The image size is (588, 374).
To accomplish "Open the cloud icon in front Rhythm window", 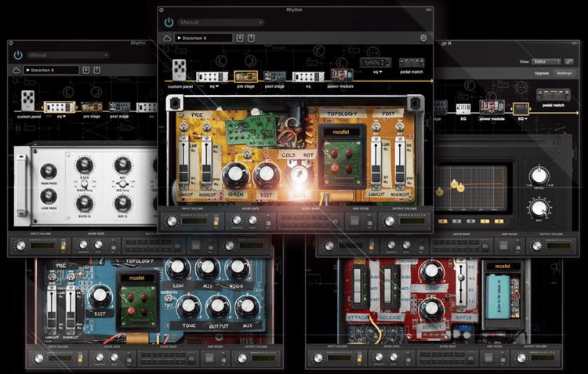I will pyautogui.click(x=167, y=38).
